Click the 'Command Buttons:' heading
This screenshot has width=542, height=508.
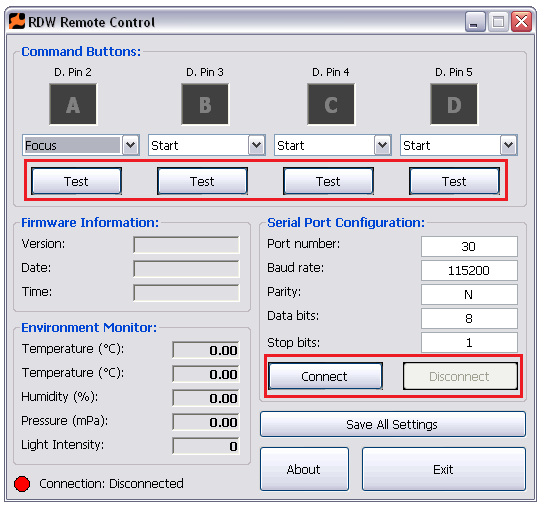(81, 51)
